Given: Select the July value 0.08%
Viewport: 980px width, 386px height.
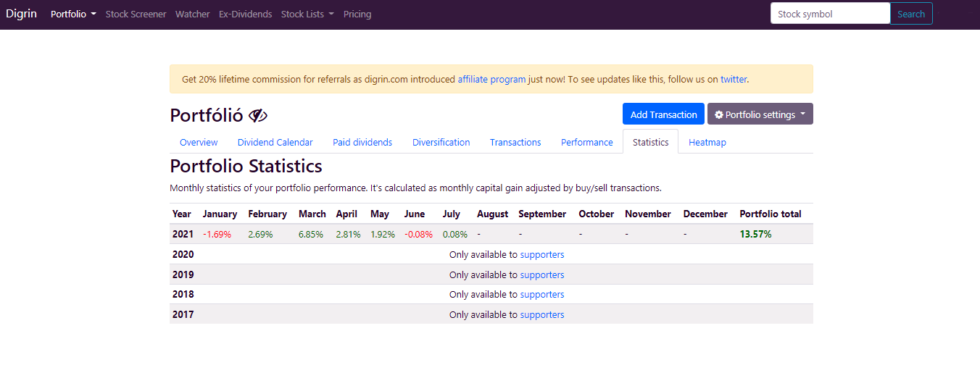Looking at the screenshot, I should point(455,234).
